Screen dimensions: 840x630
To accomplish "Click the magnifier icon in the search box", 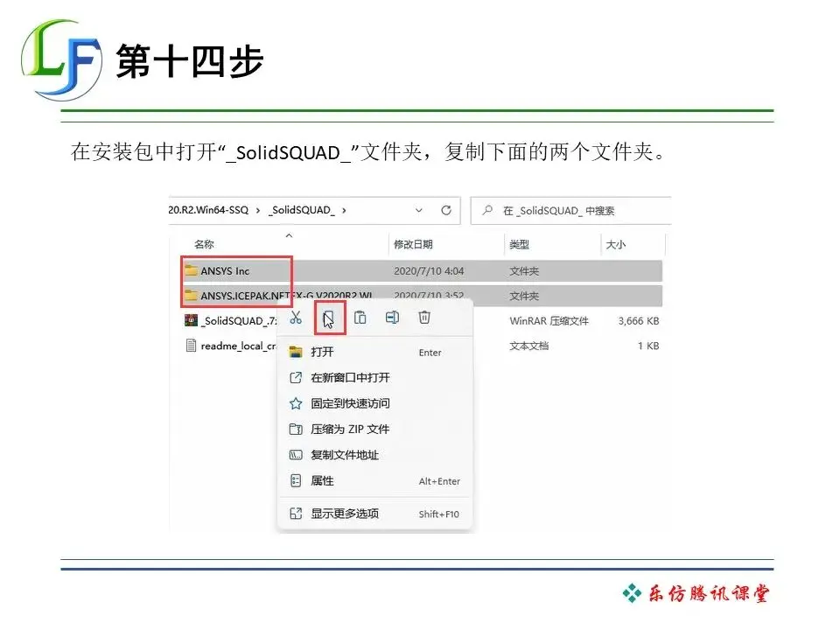I will (x=487, y=210).
